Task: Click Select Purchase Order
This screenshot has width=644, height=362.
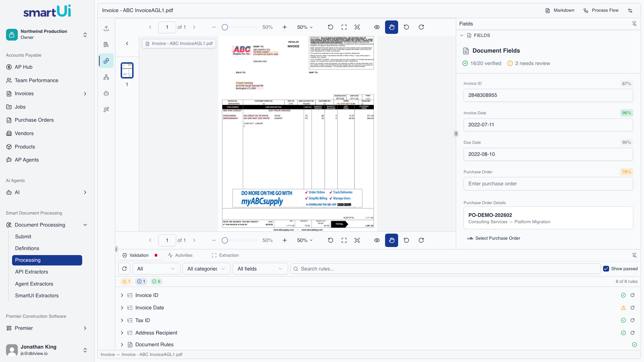Action: point(494,238)
